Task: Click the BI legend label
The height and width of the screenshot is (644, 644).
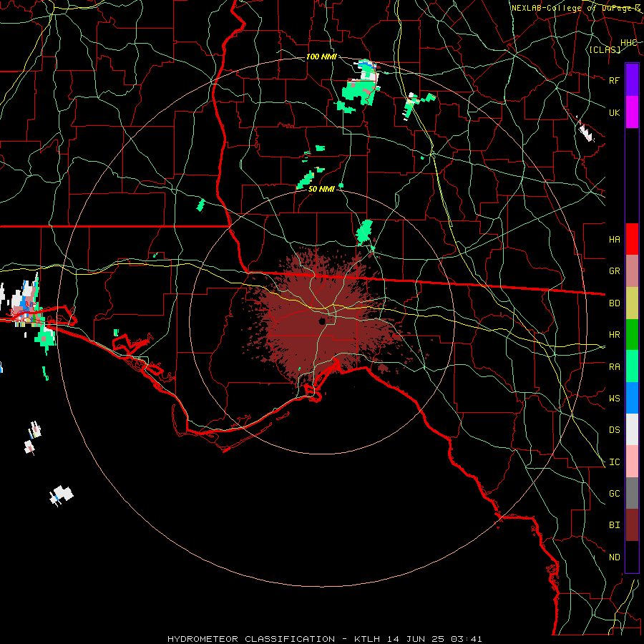Action: click(614, 525)
